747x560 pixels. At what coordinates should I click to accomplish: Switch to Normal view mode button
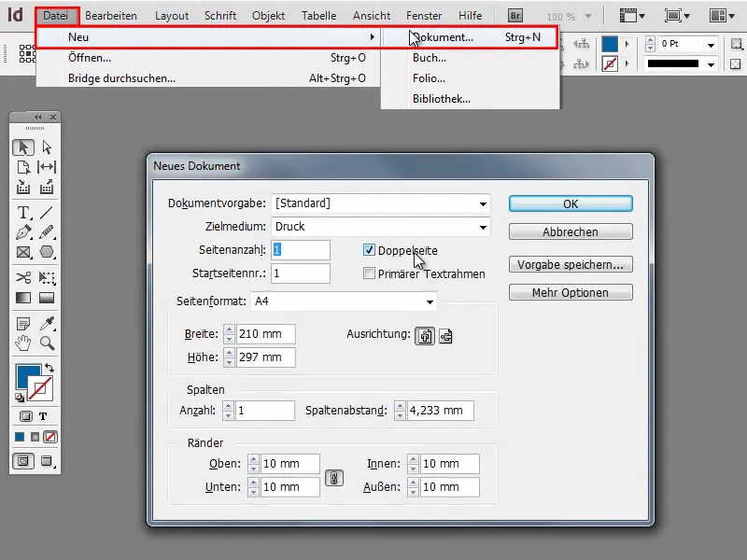pyautogui.click(x=22, y=461)
